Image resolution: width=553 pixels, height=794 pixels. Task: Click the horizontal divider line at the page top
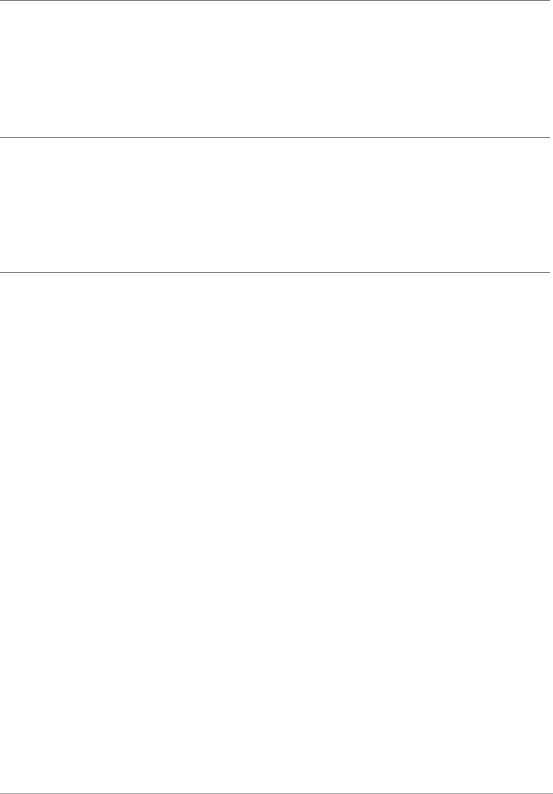275,1
